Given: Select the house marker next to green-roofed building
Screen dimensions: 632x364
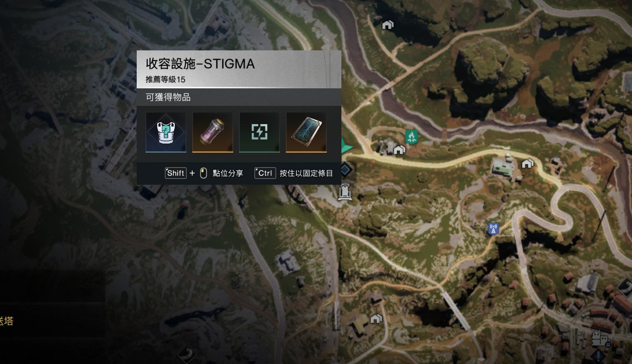Looking at the screenshot, I should 527,164.
